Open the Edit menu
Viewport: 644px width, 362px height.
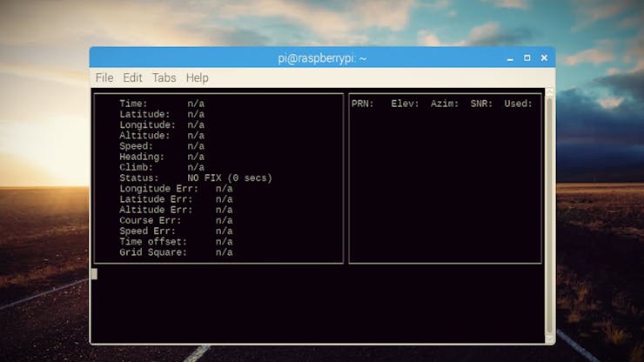click(x=132, y=77)
